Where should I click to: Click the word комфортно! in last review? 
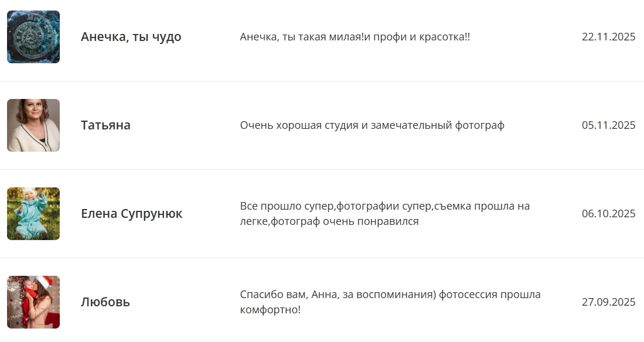pos(270,310)
